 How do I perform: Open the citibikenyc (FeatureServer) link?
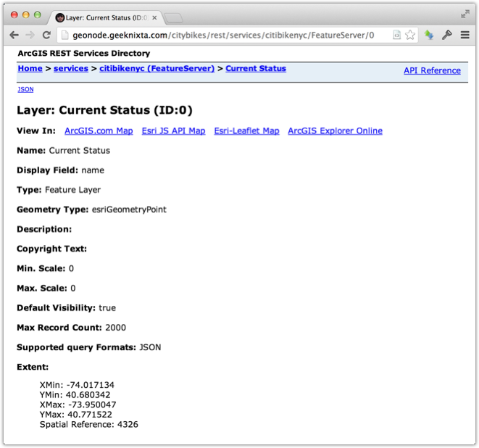pyautogui.click(x=157, y=68)
